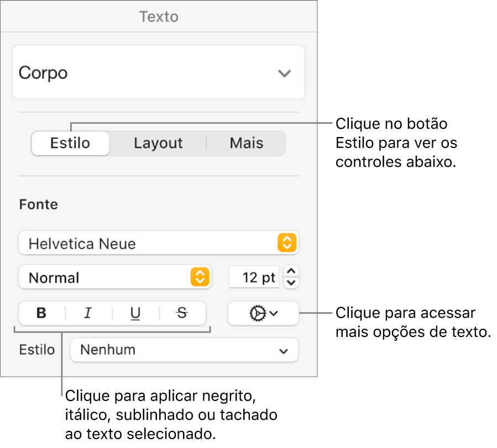
Task: Open the Nenhum character style dropdown
Action: coord(184,350)
